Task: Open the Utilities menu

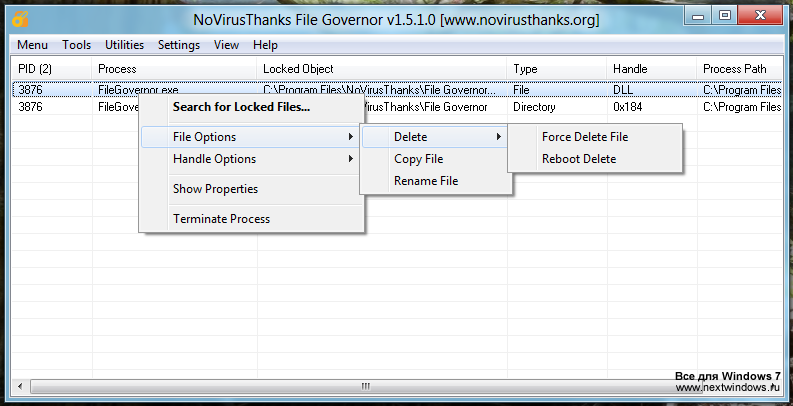Action: [124, 45]
